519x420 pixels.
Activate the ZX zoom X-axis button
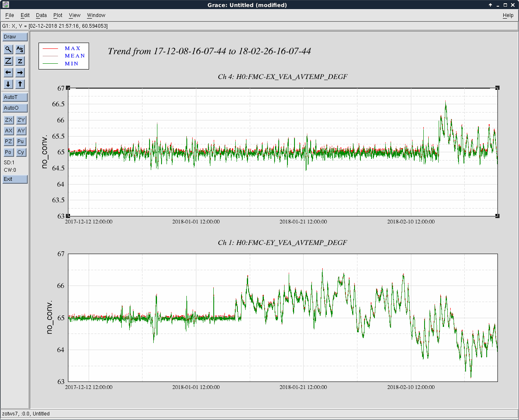(8, 120)
